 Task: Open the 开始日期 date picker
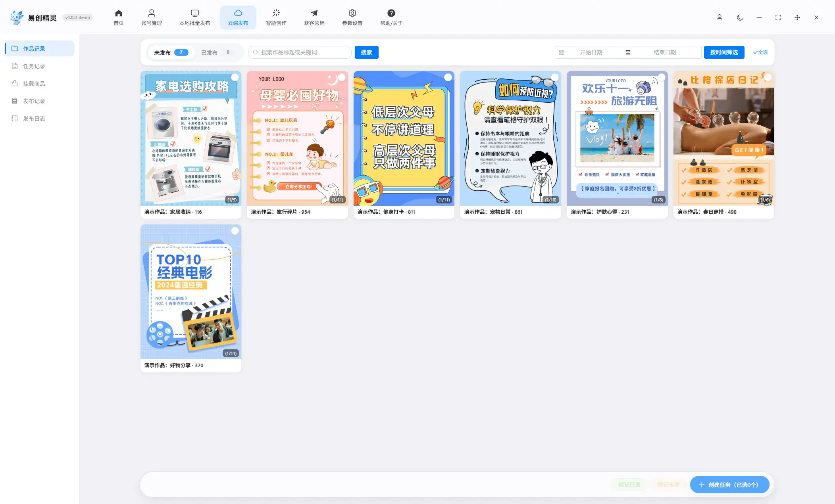[591, 52]
